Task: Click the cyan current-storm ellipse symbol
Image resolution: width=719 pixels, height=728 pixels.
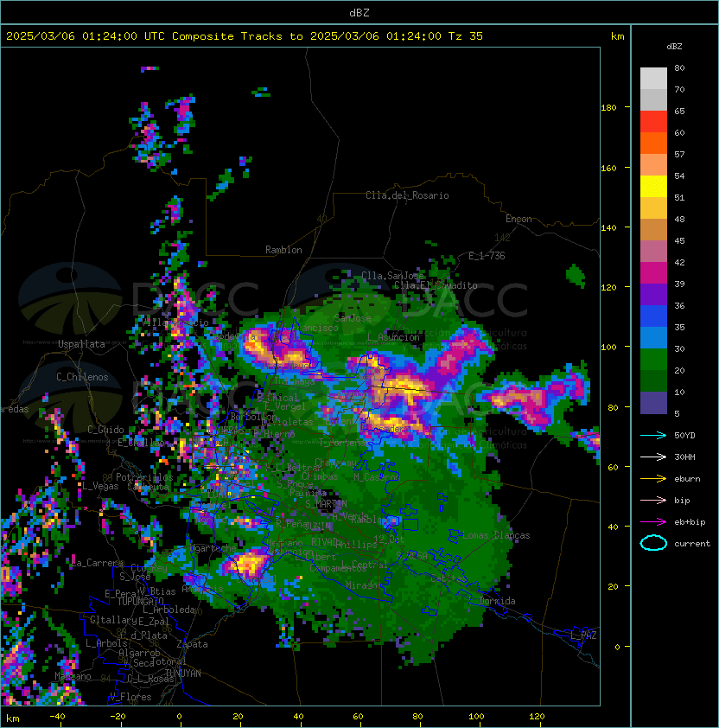Action: coord(653,543)
